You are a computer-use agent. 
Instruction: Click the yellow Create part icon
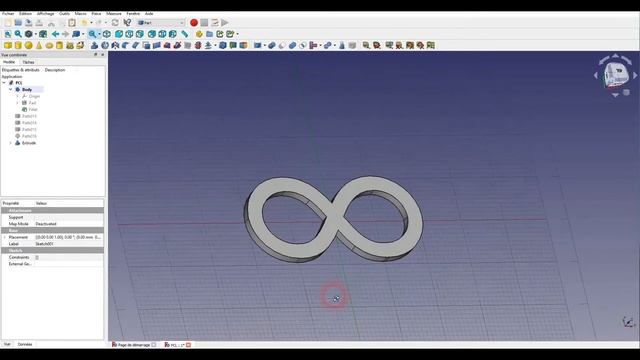click(x=199, y=34)
